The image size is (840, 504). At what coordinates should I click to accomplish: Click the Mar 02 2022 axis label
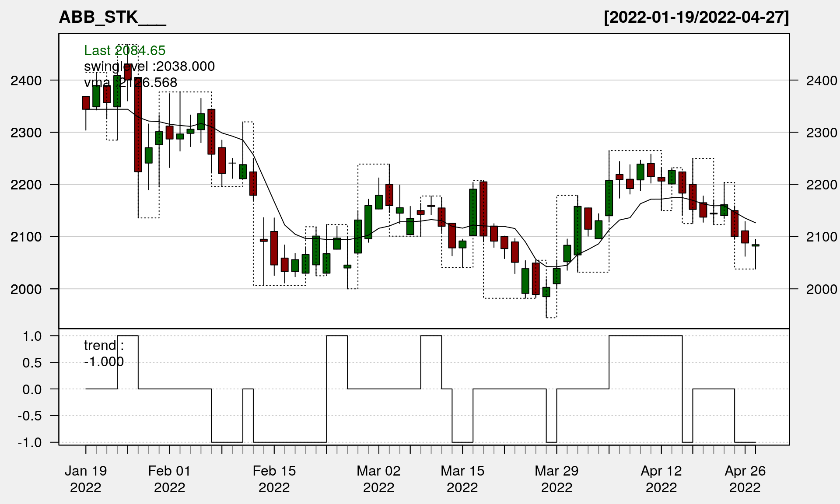[378, 479]
